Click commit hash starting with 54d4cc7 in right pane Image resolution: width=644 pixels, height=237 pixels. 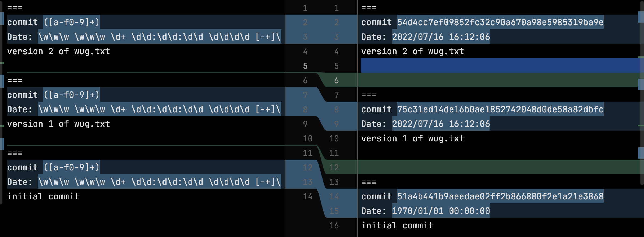click(x=500, y=22)
